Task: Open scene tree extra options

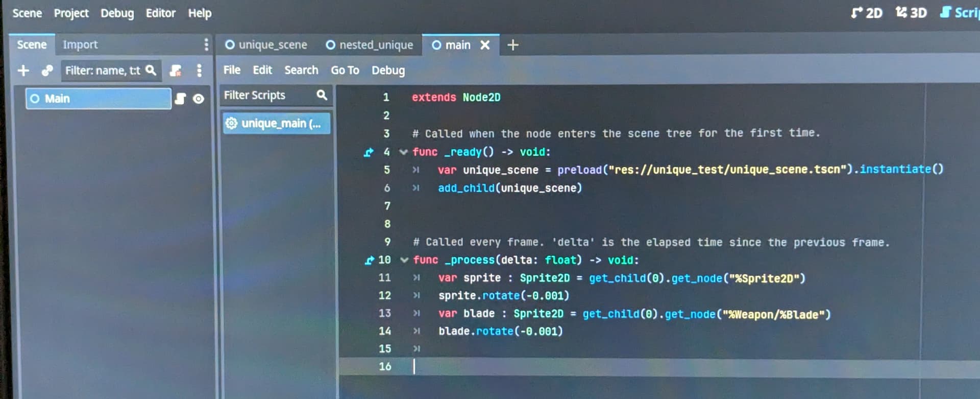Action: (x=199, y=70)
